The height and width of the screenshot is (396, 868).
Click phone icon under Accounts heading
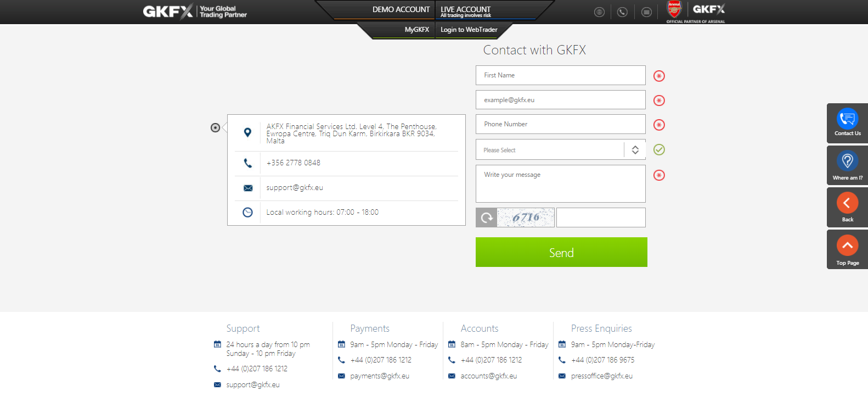pyautogui.click(x=452, y=360)
